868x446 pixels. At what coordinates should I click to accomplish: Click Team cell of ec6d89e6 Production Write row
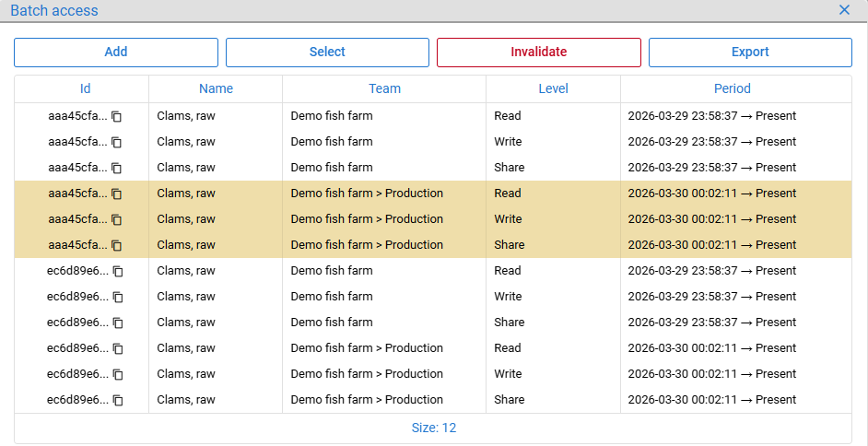coord(384,374)
